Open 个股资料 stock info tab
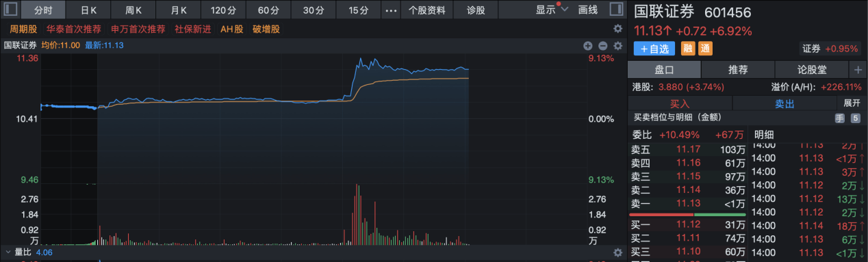This screenshot has height=262, width=868. [426, 10]
